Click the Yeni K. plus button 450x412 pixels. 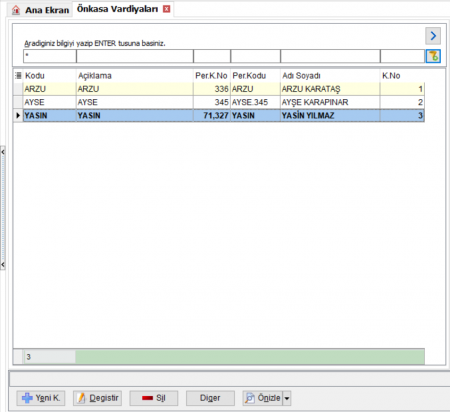(x=41, y=398)
